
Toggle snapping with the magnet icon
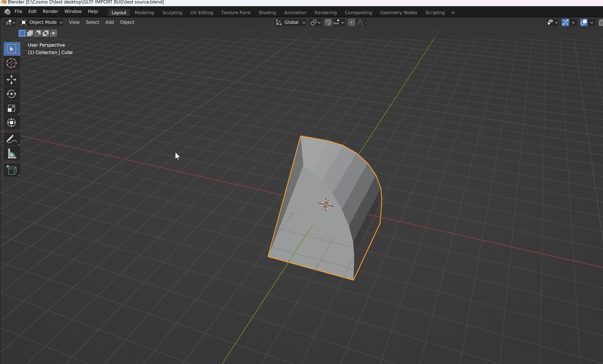tap(328, 23)
